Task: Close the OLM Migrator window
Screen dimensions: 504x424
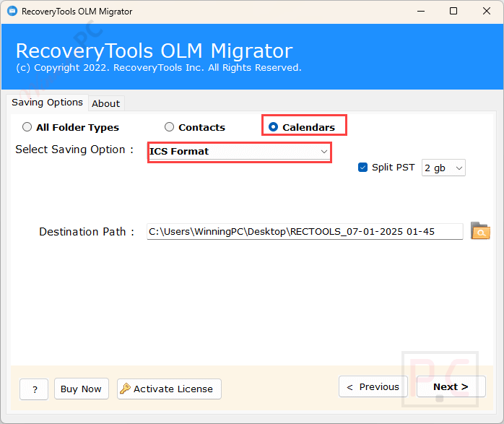Action: tap(487, 12)
